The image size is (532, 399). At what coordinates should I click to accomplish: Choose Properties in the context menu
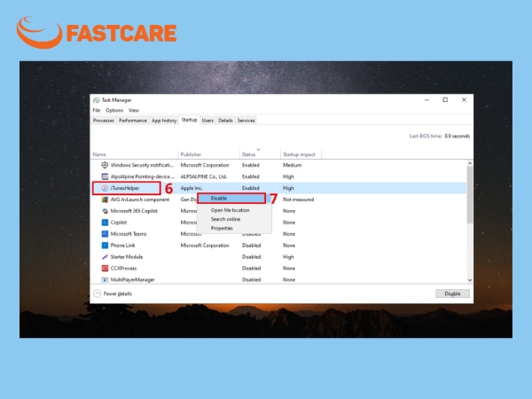222,229
